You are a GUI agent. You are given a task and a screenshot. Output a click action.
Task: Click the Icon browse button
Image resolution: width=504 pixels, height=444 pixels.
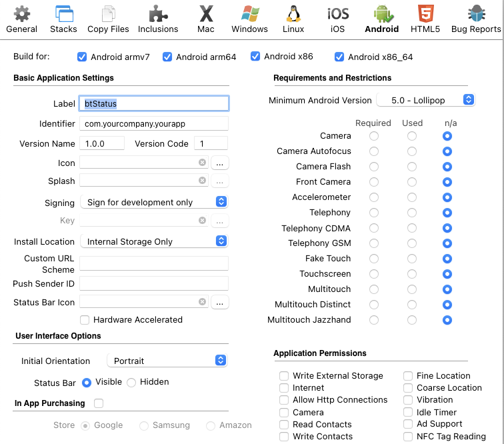[220, 163]
